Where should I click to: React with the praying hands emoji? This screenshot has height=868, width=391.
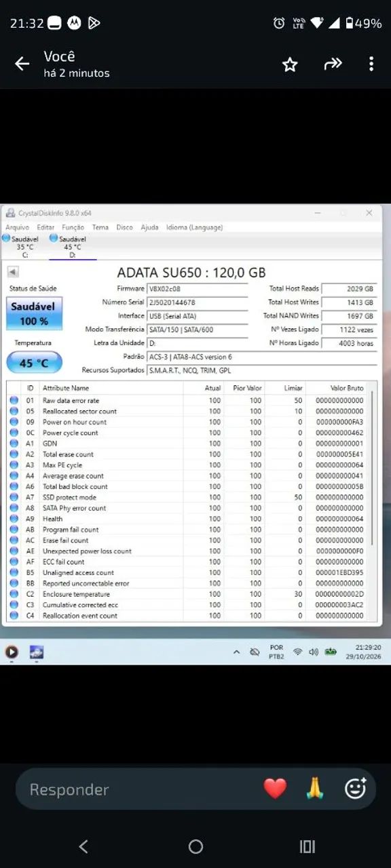coord(315,788)
